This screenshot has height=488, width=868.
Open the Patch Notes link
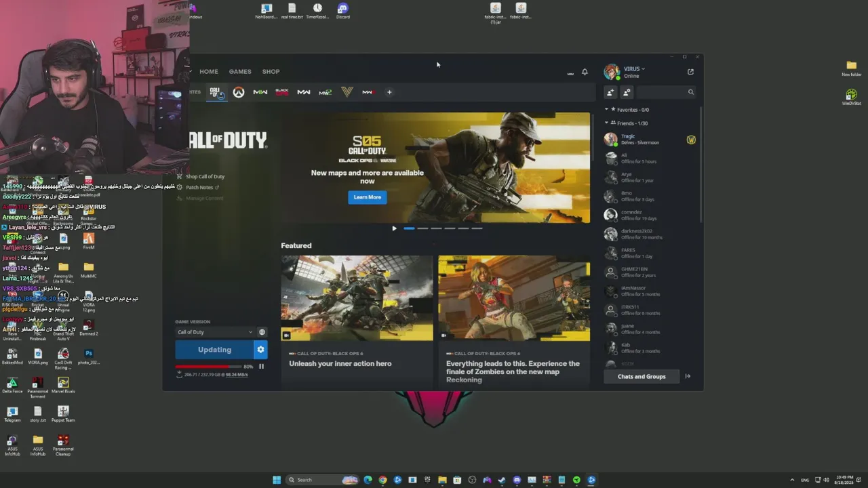[198, 187]
